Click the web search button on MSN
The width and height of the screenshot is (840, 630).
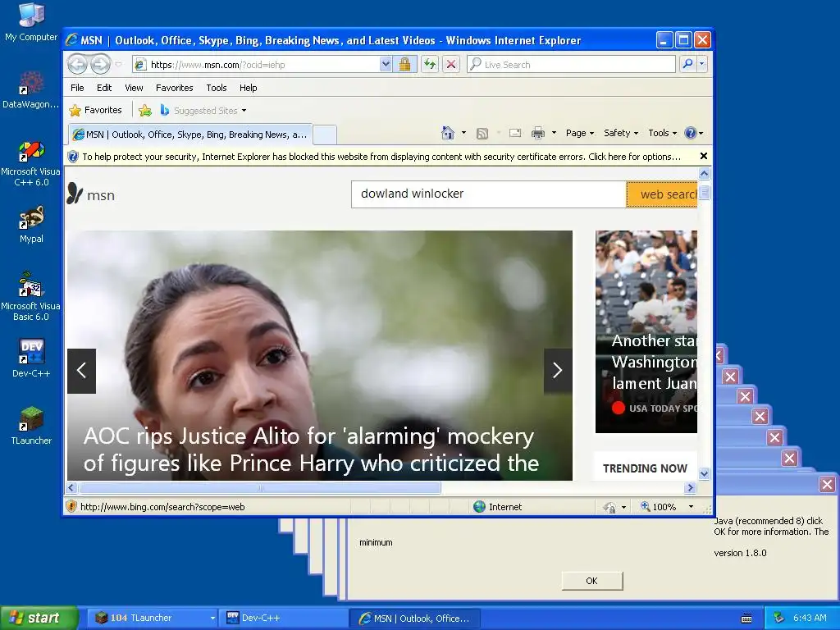click(662, 194)
